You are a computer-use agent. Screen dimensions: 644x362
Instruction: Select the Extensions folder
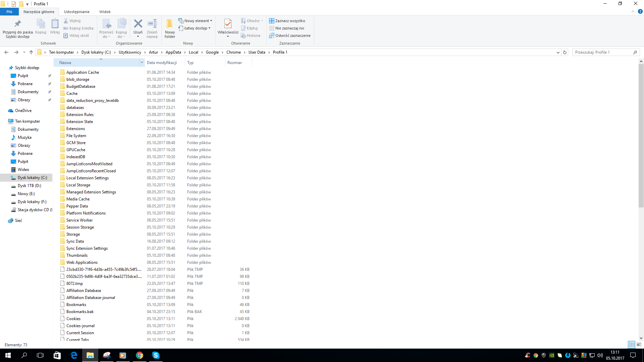coord(75,129)
